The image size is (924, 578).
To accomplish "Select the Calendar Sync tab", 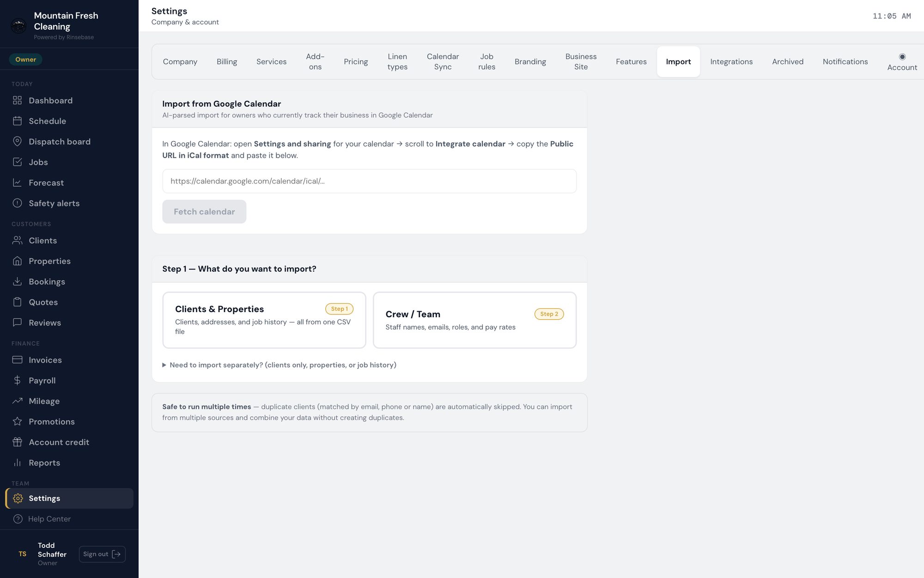I will click(443, 61).
